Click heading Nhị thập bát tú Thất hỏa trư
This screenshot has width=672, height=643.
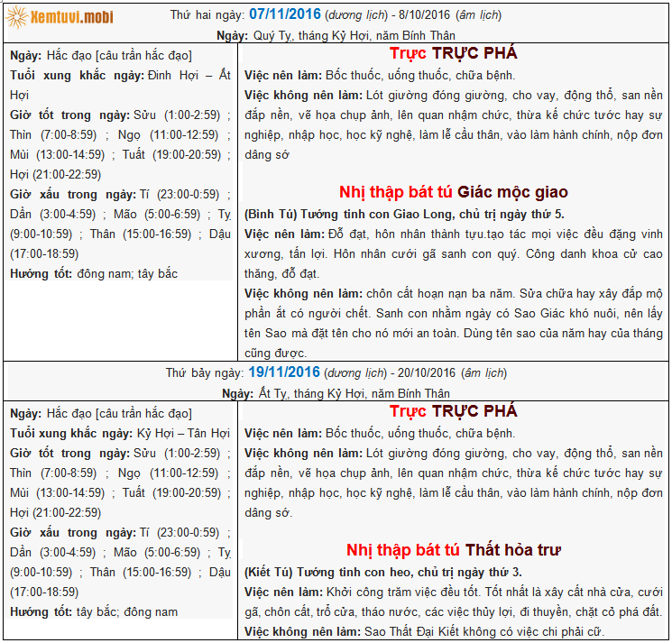coord(453,549)
